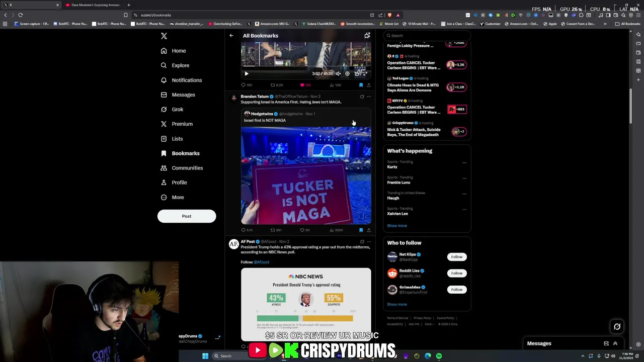Reply to the top video post
This screenshot has height=362, width=644.
coord(244,85)
